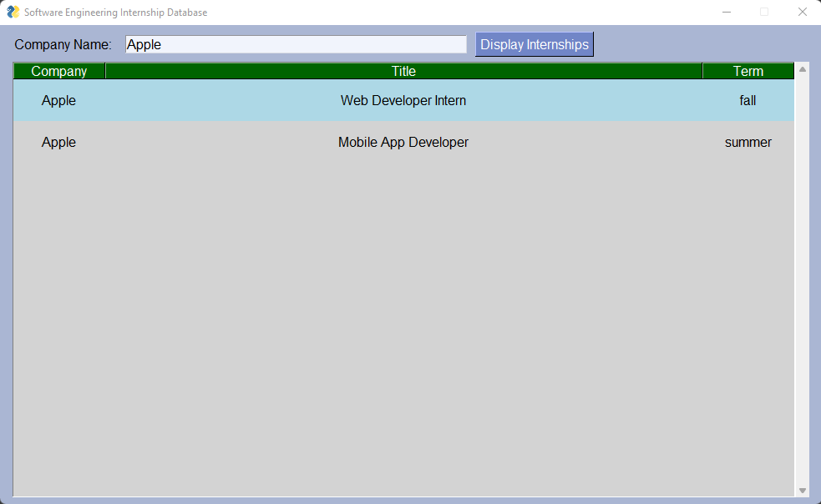The height and width of the screenshot is (504, 821).
Task: Click the 'fall' term cell
Action: click(x=748, y=100)
